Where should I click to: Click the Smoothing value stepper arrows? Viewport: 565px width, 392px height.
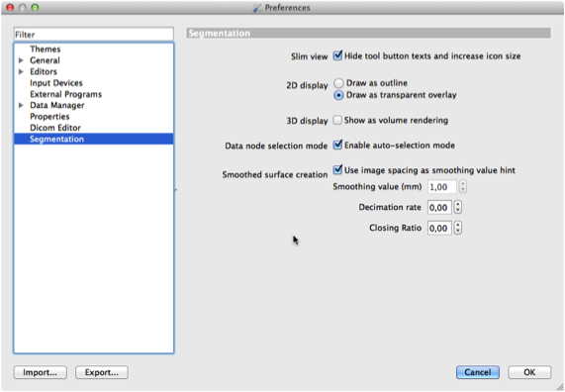463,187
